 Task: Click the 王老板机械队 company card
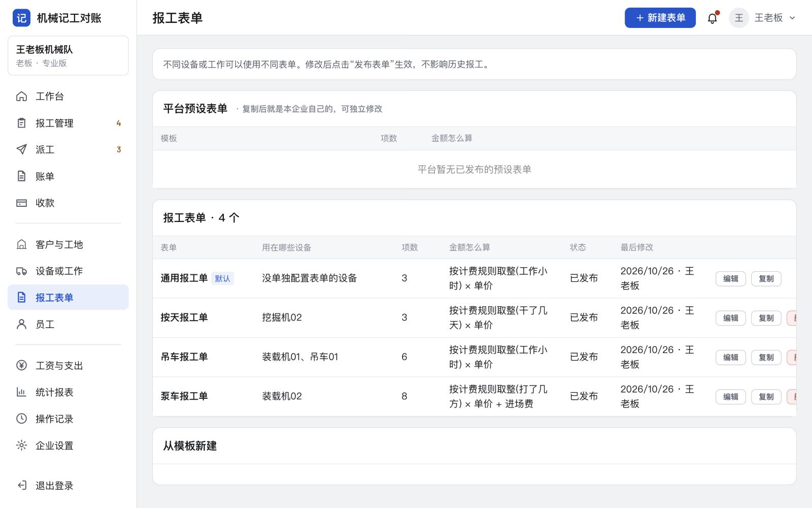pyautogui.click(x=68, y=55)
